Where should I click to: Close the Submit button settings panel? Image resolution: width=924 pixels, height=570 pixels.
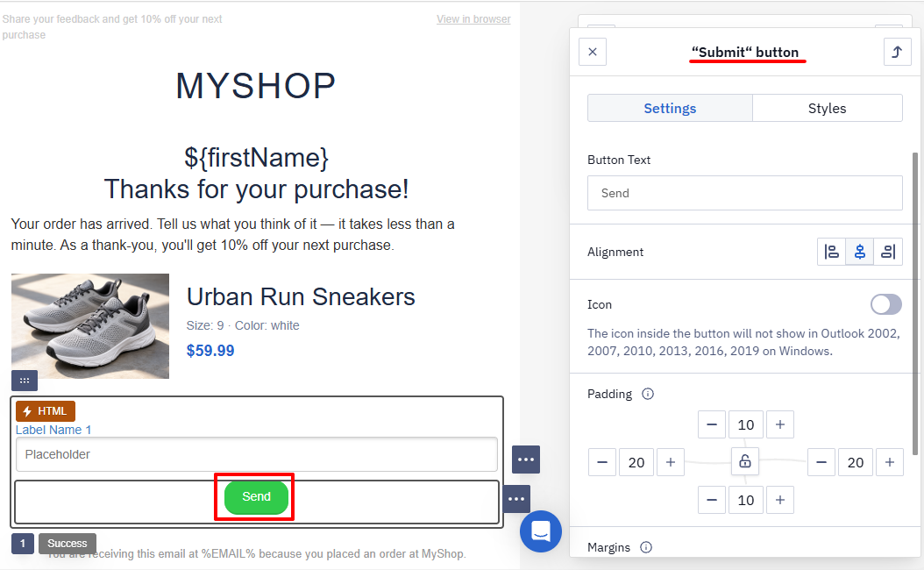(x=593, y=52)
